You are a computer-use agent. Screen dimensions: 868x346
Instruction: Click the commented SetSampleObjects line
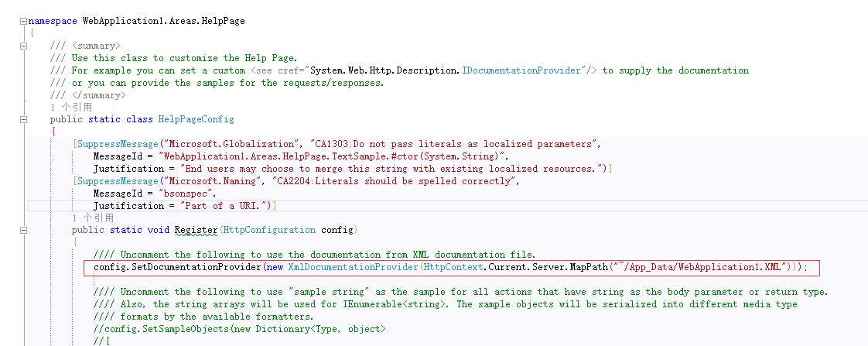point(240,329)
